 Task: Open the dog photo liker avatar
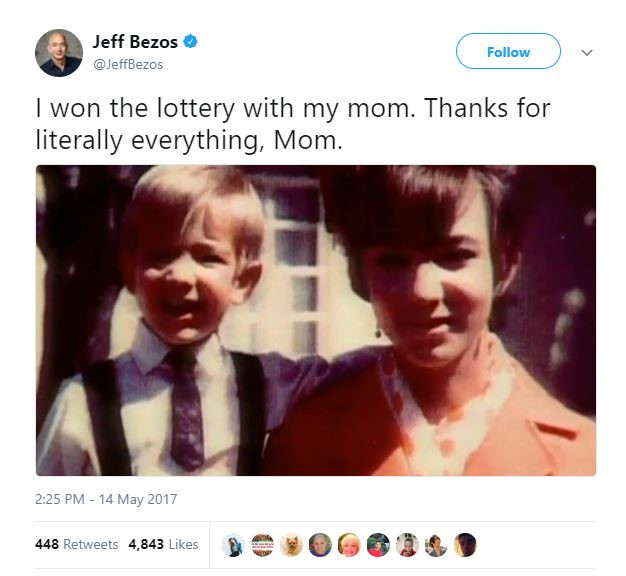[291, 544]
